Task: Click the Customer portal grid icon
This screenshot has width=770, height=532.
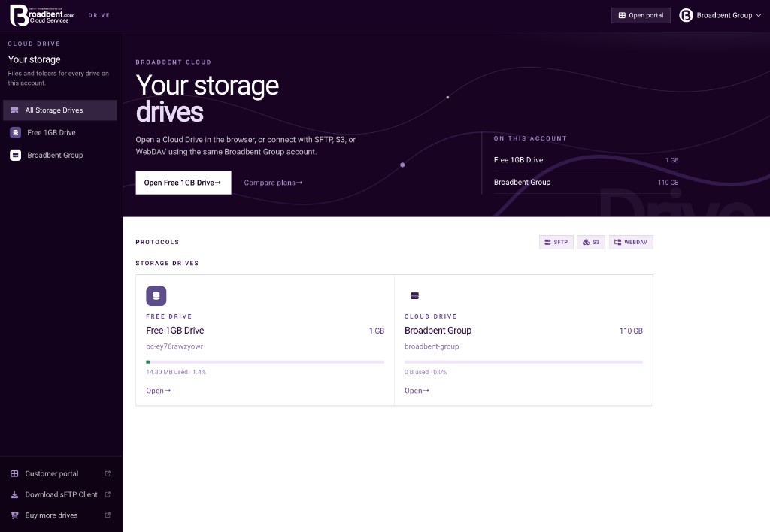Action: 15,473
